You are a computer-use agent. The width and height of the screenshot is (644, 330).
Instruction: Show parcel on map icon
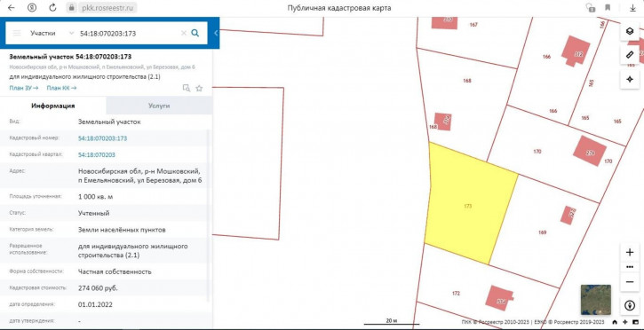[187, 88]
